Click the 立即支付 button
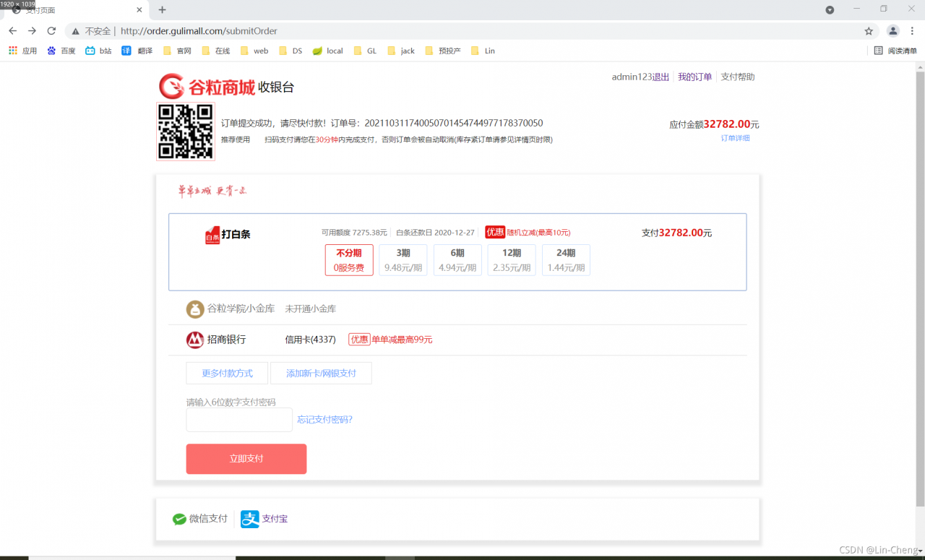The width and height of the screenshot is (925, 560). (x=246, y=459)
